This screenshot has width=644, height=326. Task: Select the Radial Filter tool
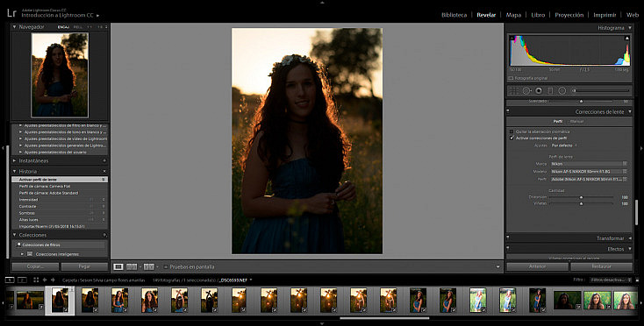tap(562, 90)
